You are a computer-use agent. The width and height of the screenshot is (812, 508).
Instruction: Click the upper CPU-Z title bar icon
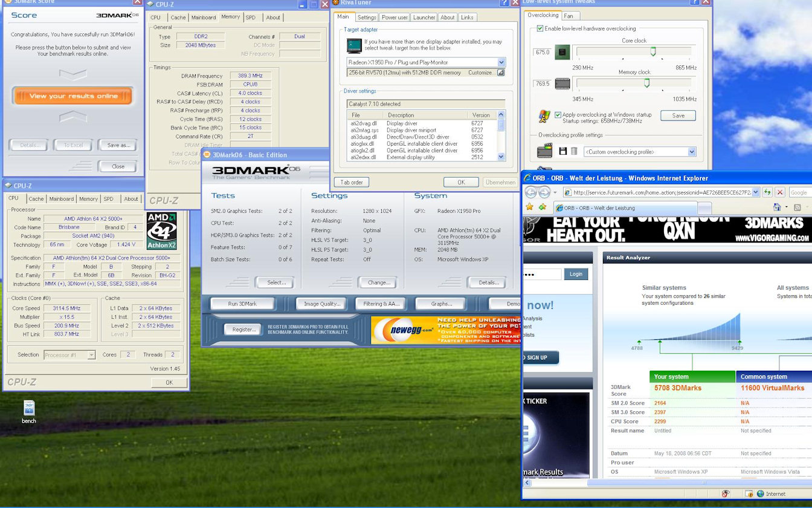(x=150, y=4)
